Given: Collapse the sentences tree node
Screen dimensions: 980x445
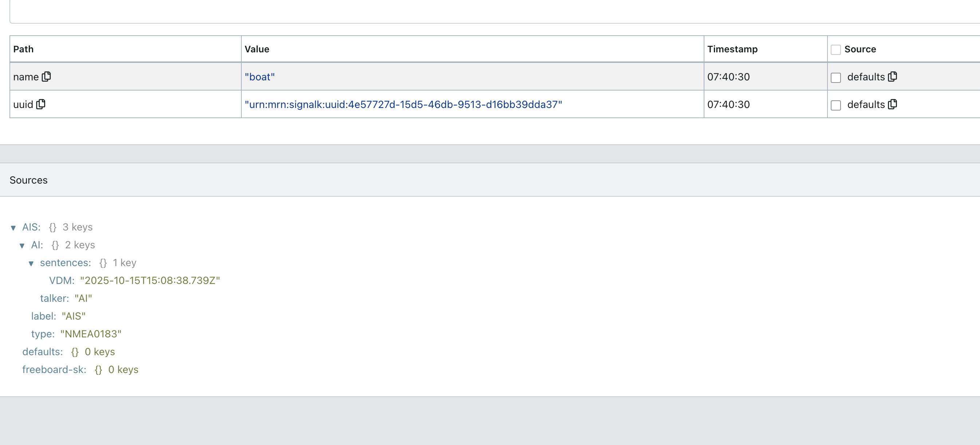Looking at the screenshot, I should (31, 263).
